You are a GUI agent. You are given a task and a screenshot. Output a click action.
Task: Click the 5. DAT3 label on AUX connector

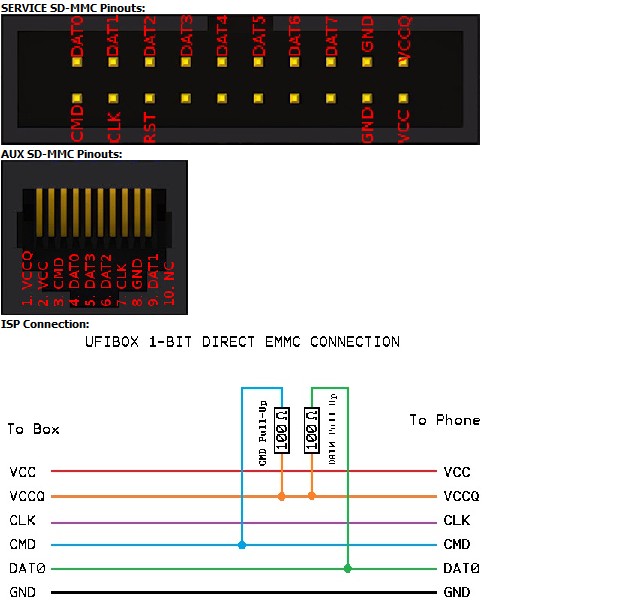coord(90,280)
